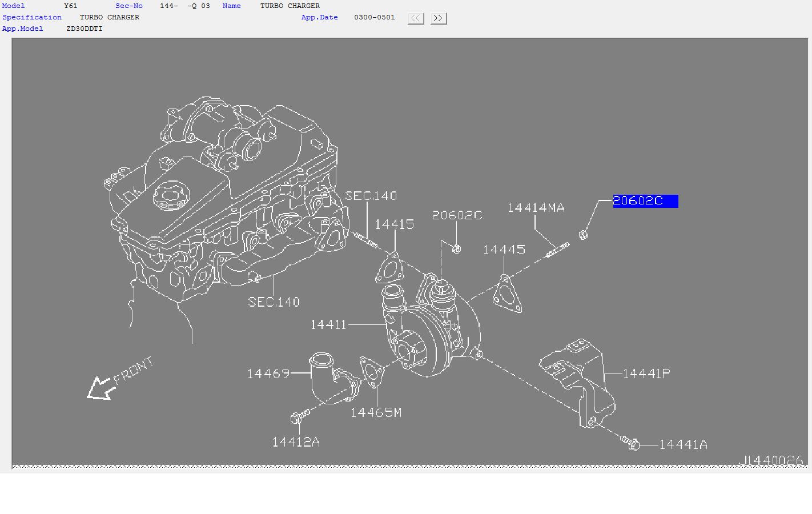This screenshot has width=812, height=514.
Task: Select turbocharger part number 14411
Action: pyautogui.click(x=328, y=324)
